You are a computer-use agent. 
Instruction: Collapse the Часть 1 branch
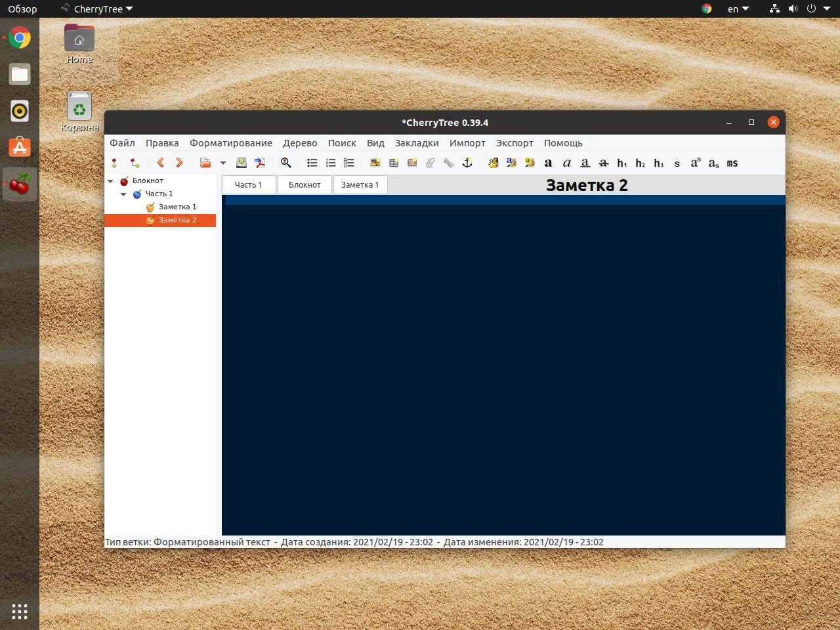[x=123, y=194]
